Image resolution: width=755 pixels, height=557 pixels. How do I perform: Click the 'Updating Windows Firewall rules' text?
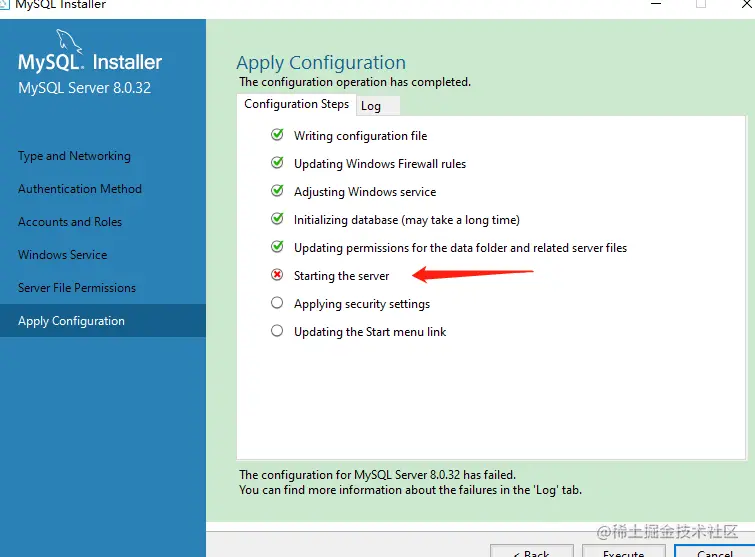(x=380, y=164)
